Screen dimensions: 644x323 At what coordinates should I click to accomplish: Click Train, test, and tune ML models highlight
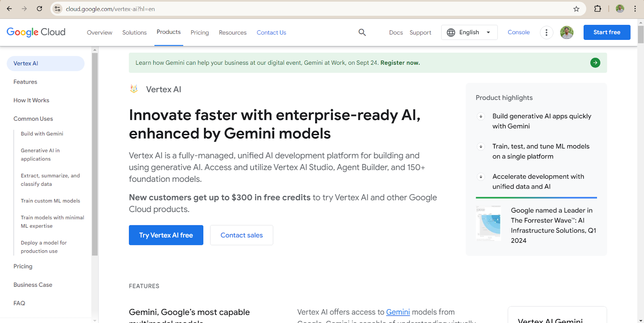541,151
